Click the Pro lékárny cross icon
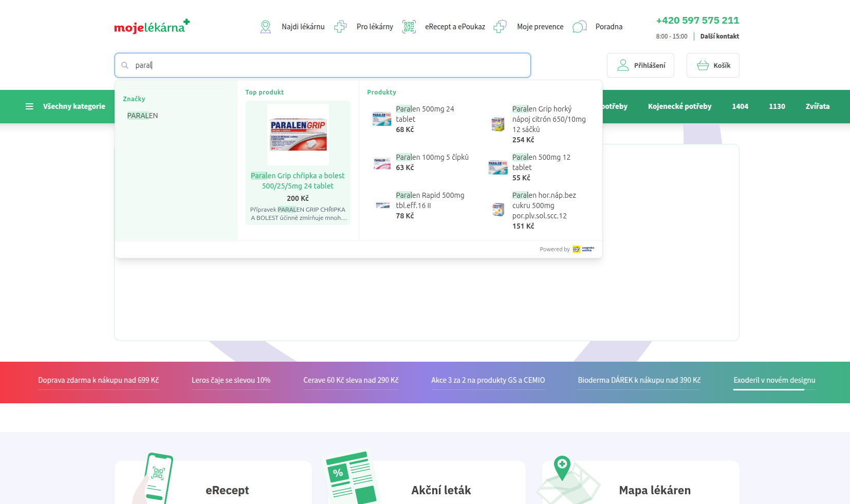Viewport: 850px width, 504px height. pos(340,27)
